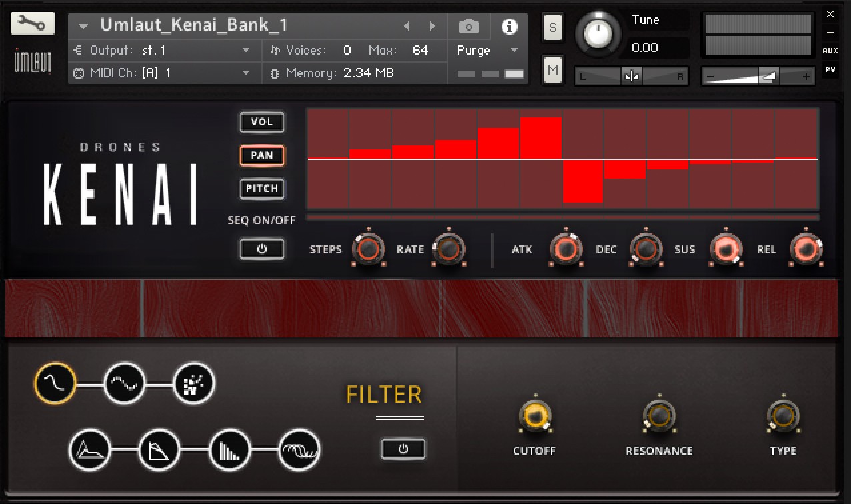Click the DEC decay knob
The width and height of the screenshot is (851, 504).
click(646, 249)
